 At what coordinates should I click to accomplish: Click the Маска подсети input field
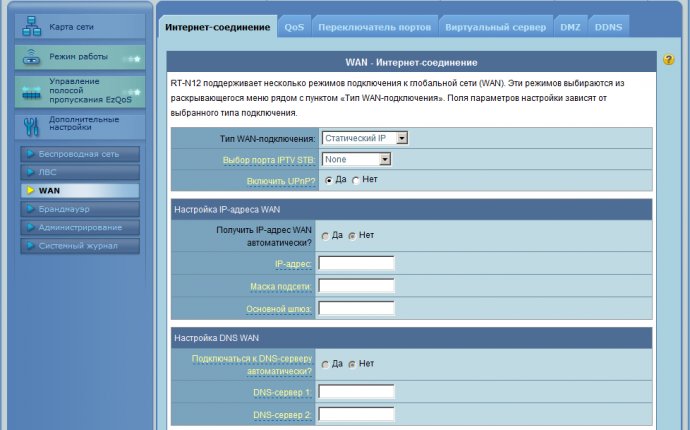pyautogui.click(x=356, y=286)
